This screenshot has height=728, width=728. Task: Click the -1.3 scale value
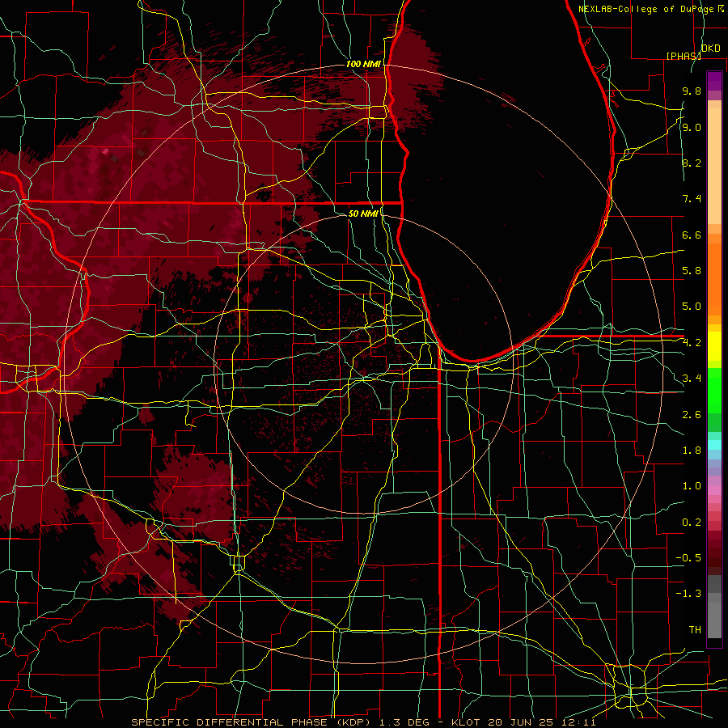point(688,594)
